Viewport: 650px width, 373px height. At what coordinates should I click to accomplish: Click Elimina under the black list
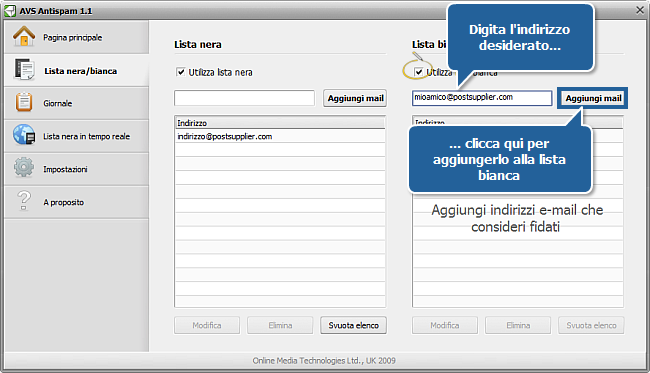[280, 325]
